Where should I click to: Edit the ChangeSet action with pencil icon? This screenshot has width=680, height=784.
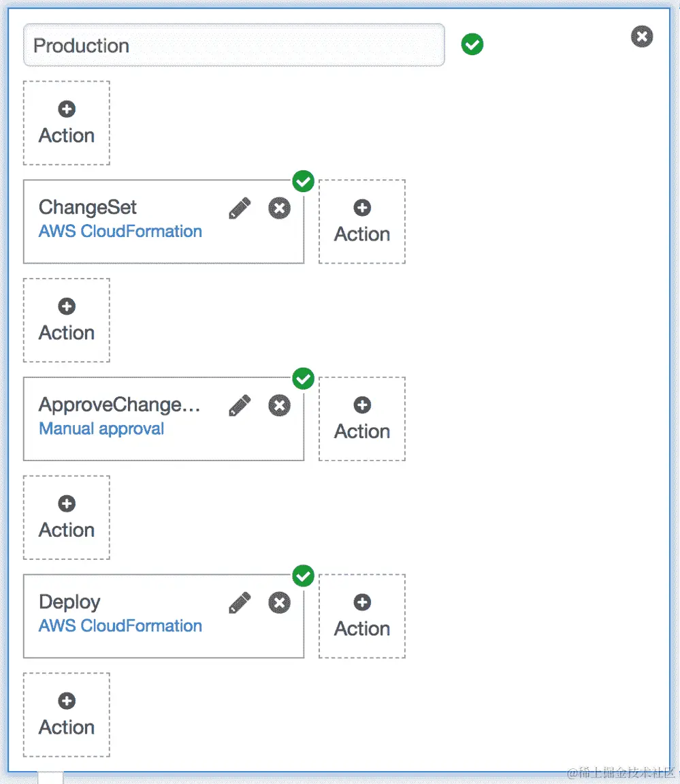[240, 208]
